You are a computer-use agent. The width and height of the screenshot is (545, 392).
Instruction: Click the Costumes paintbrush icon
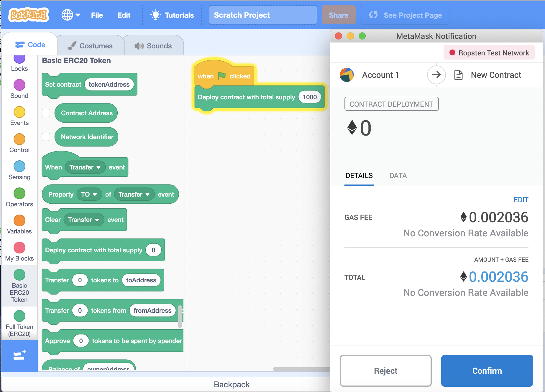click(72, 45)
